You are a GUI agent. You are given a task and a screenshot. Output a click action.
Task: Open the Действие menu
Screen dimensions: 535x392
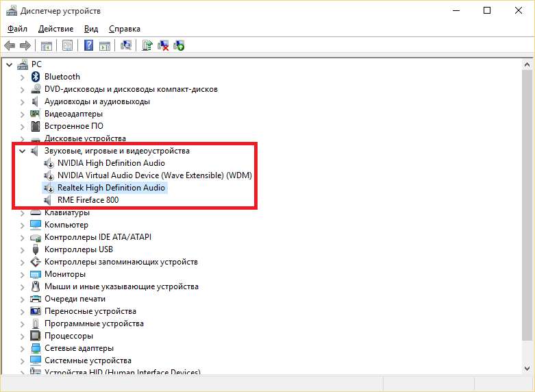pos(55,29)
